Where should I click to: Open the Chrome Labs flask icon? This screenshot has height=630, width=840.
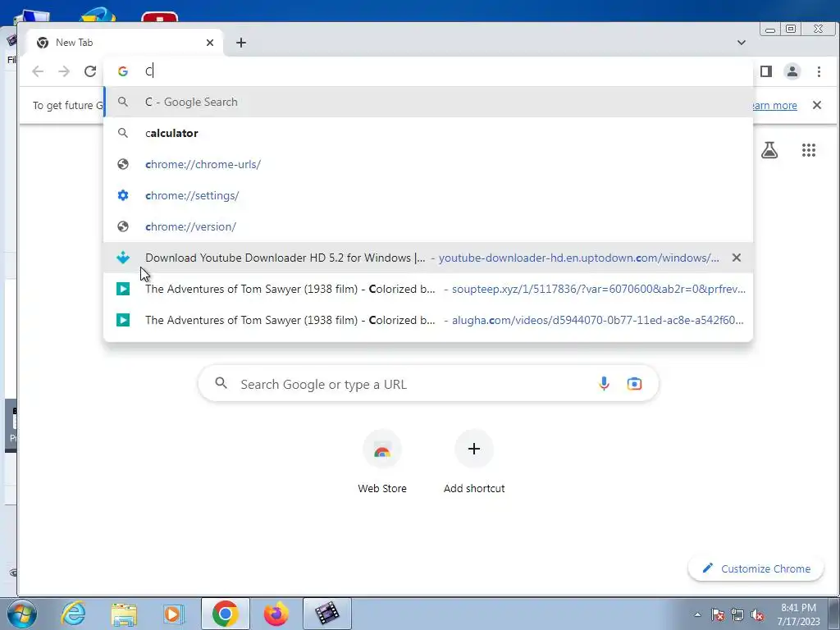769,150
